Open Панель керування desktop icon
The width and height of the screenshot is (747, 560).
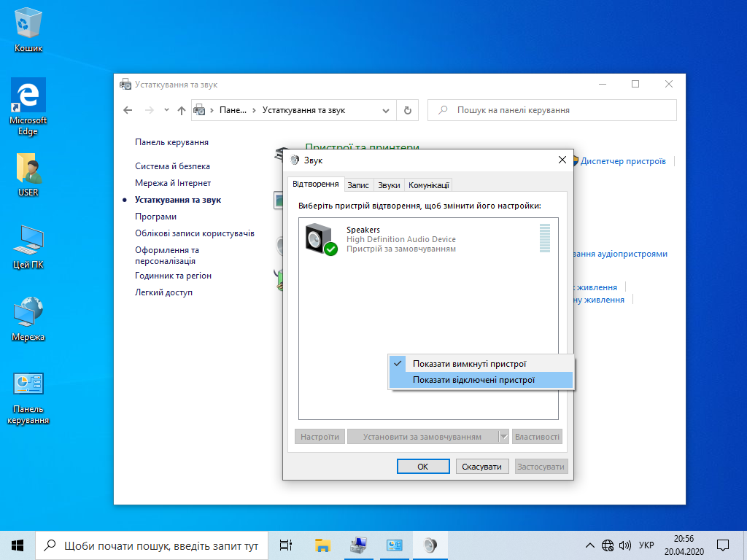click(x=28, y=399)
